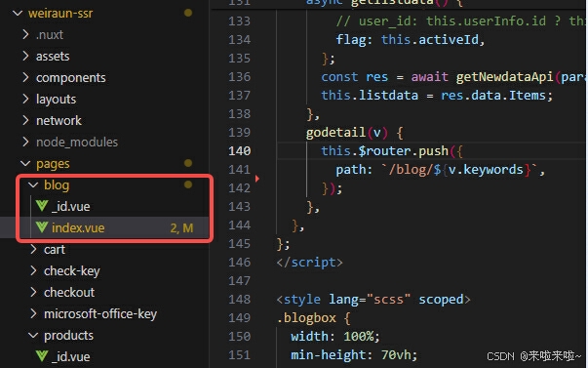Expand the cart folder
This screenshot has width=588, height=368.
[33, 249]
